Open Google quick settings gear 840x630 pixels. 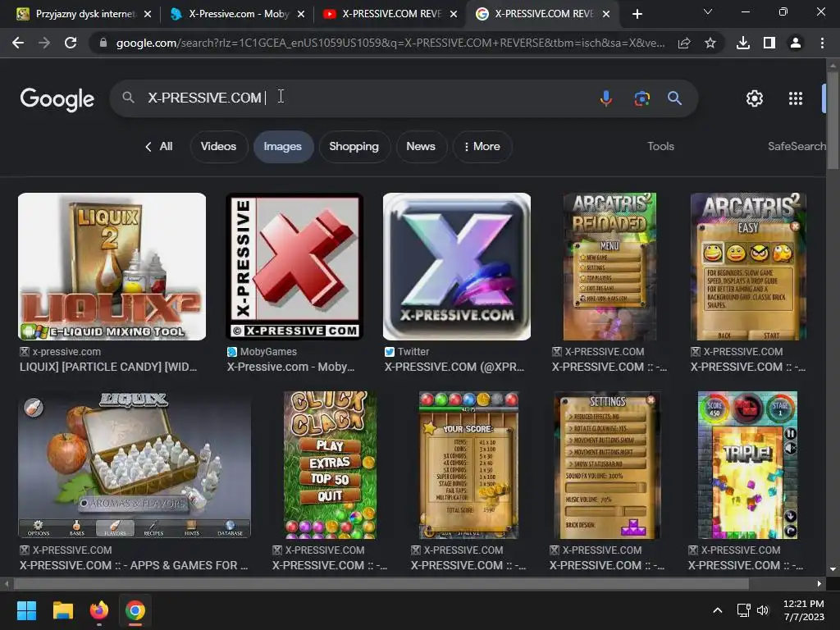coord(755,98)
